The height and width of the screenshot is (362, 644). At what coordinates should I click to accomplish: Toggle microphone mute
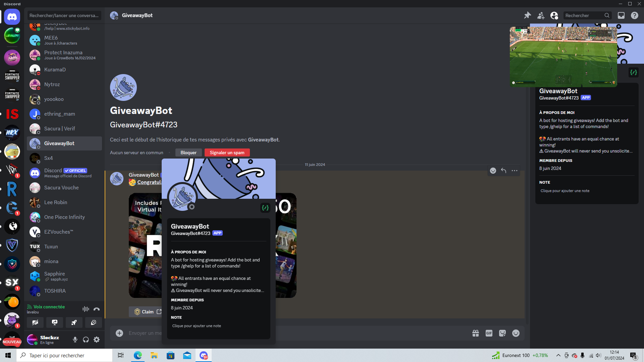[x=75, y=340]
